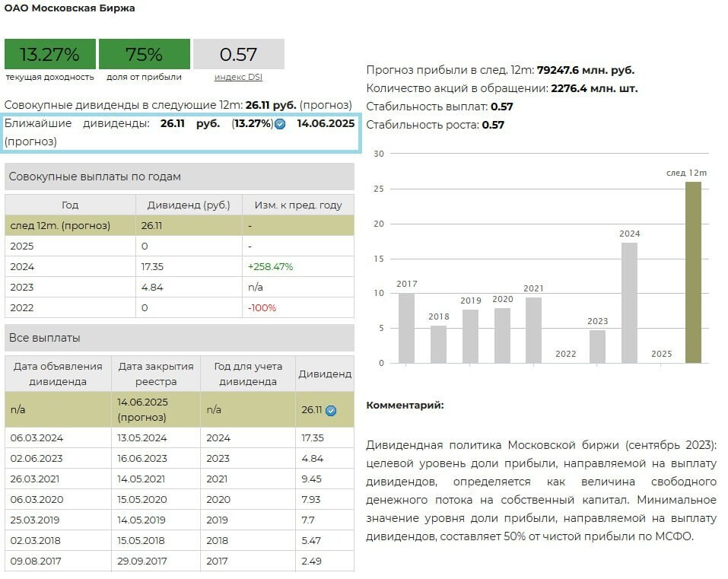This screenshot has width=728, height=579.
Task: Click the green 13.27% текущая доходность badge
Action: 50,55
